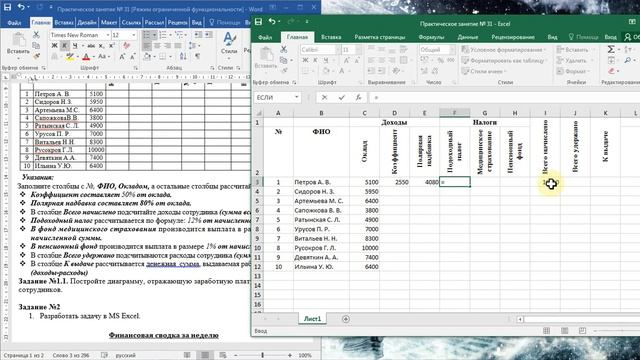Open Excel Формулы tab
The height and width of the screenshot is (360, 640).
tap(431, 37)
